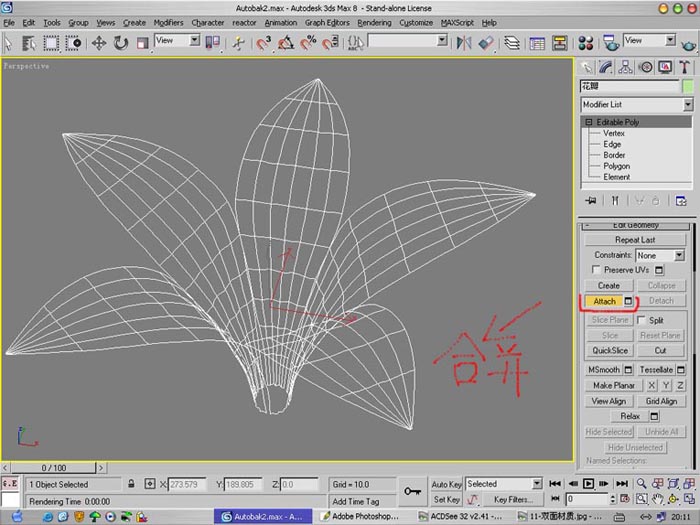Open named selection sets dropdown
This screenshot has height=525, width=700.
tap(407, 41)
